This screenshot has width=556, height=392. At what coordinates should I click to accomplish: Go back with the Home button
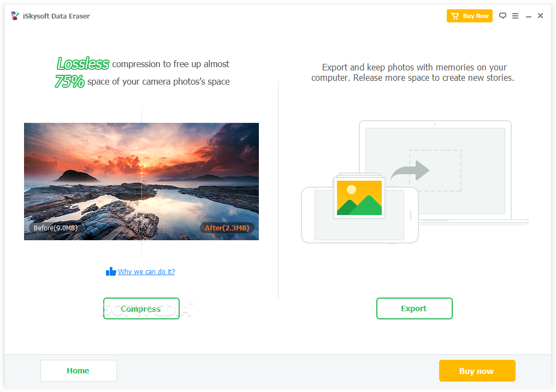(x=78, y=371)
